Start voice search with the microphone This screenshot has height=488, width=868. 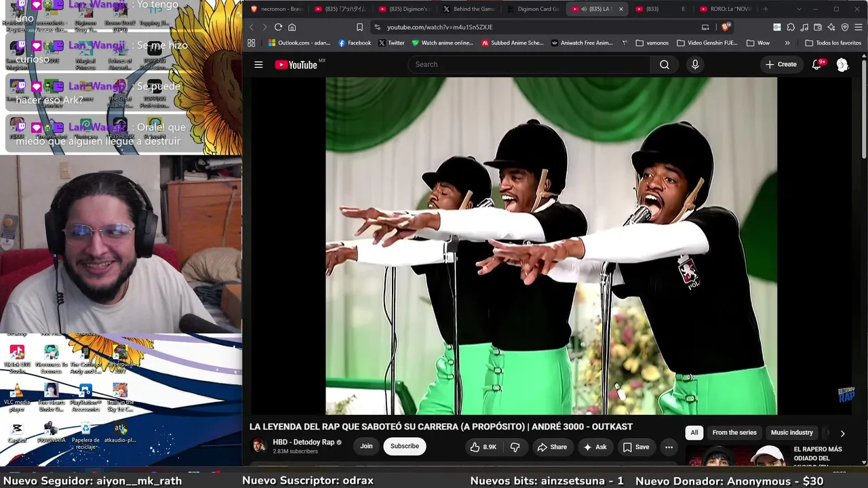(695, 64)
